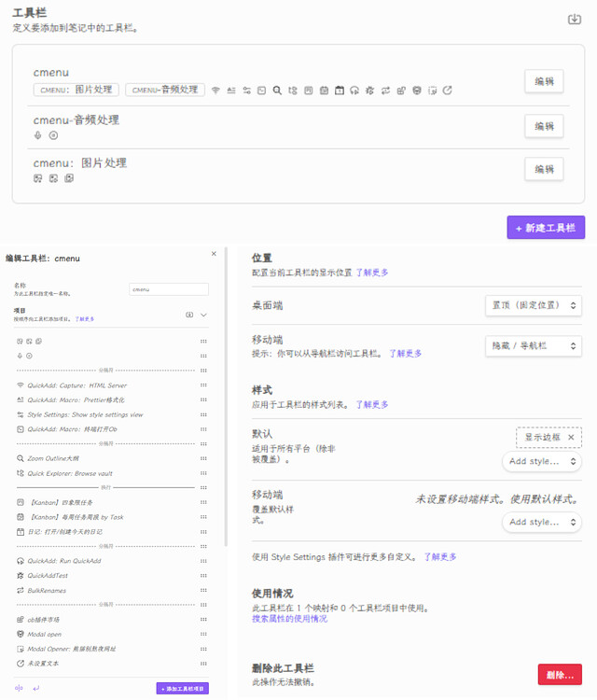Click CMENU: 图片处理 menu chip in preview
Image resolution: width=597 pixels, height=700 pixels.
pyautogui.click(x=76, y=90)
